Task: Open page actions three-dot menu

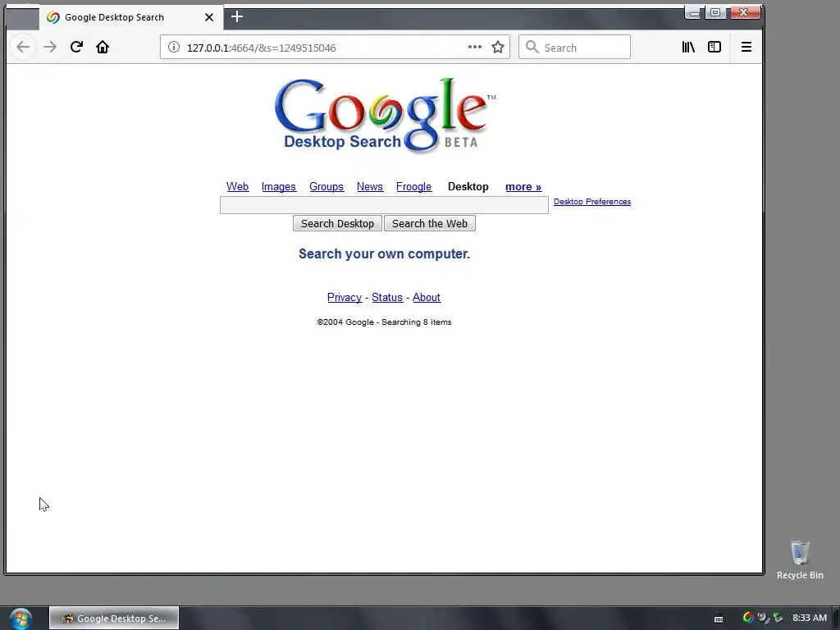Action: coord(475,47)
